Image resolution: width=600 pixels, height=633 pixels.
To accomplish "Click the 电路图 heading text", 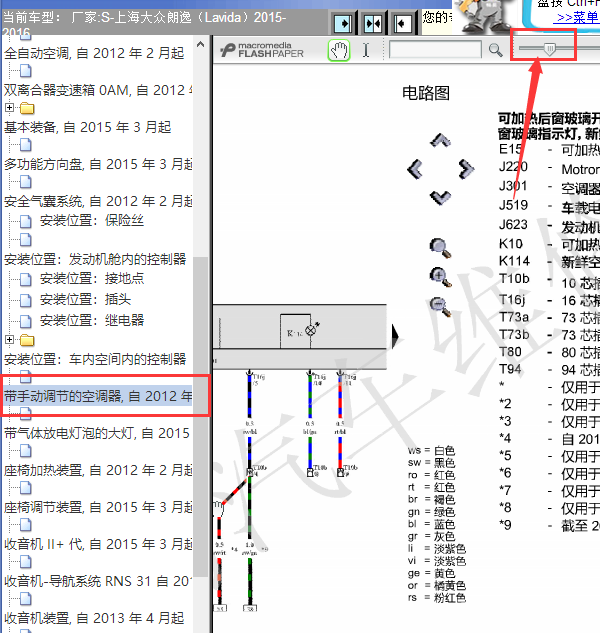I will pyautogui.click(x=426, y=93).
